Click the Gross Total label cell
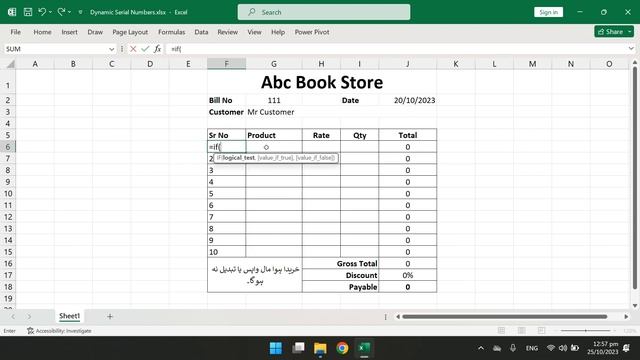The height and width of the screenshot is (360, 640). (x=340, y=264)
